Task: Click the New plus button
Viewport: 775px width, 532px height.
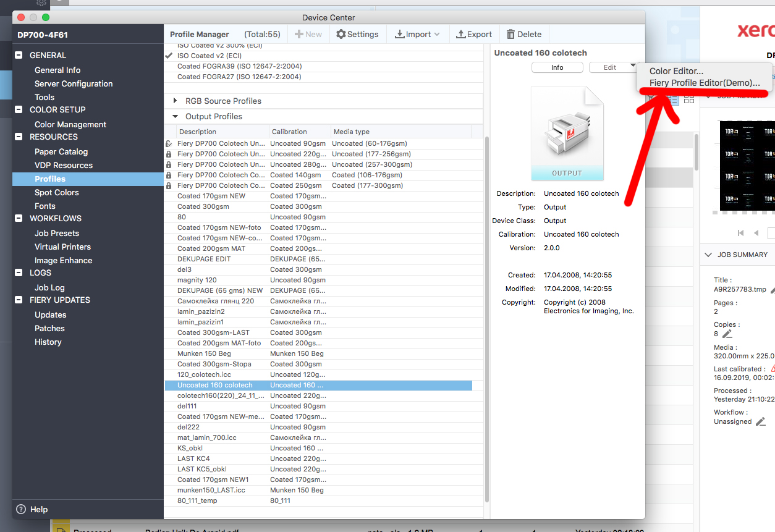Action: click(308, 35)
